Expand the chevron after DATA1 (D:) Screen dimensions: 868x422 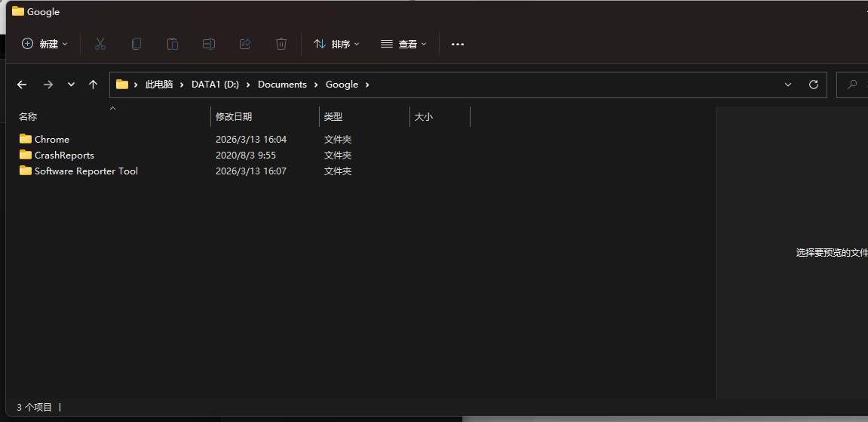pyautogui.click(x=249, y=85)
